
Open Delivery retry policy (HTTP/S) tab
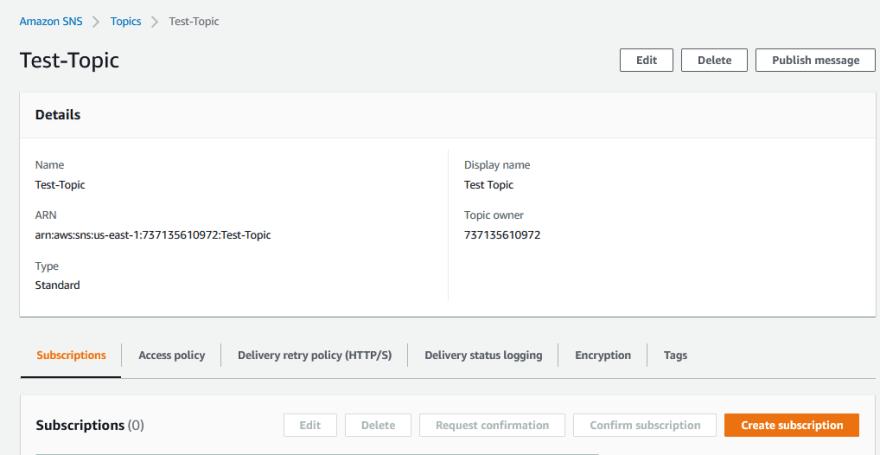pos(314,355)
